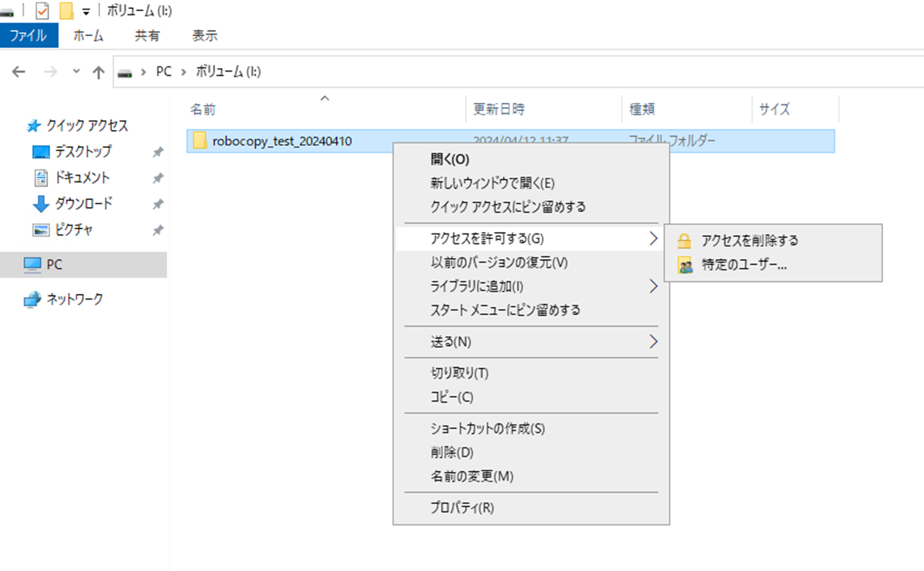Click the users icon beside 特定のユーザー

pyautogui.click(x=685, y=265)
